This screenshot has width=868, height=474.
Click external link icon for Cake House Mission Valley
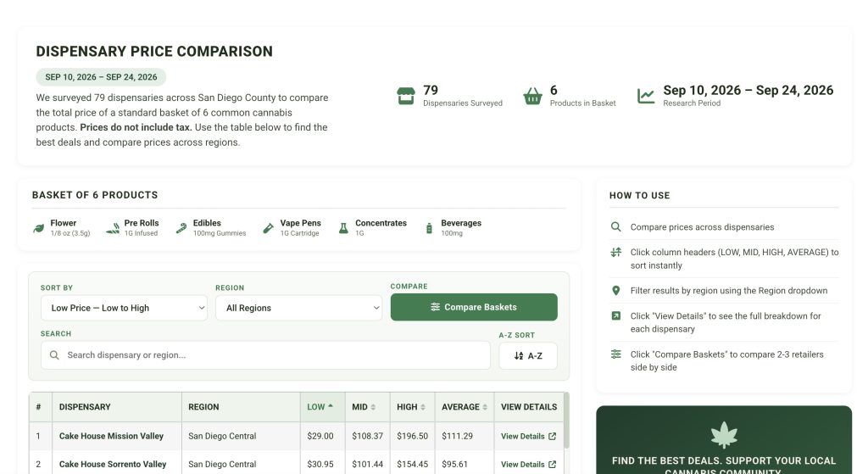pos(552,437)
